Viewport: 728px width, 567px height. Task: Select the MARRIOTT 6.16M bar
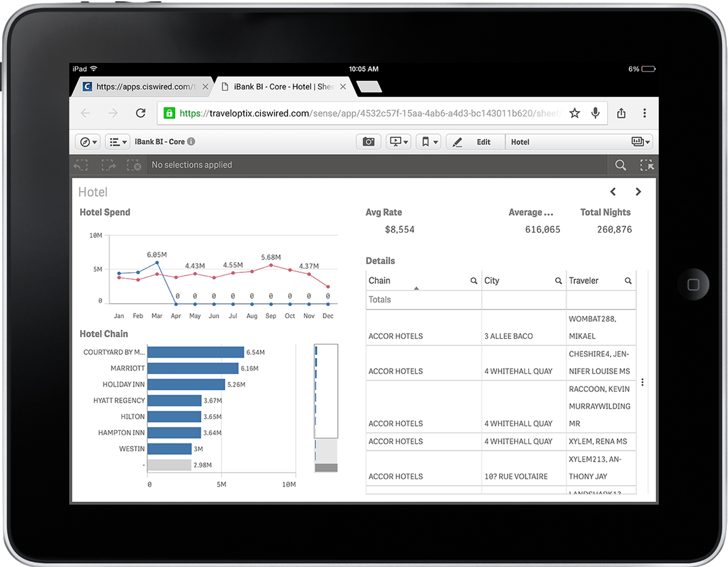pyautogui.click(x=193, y=368)
